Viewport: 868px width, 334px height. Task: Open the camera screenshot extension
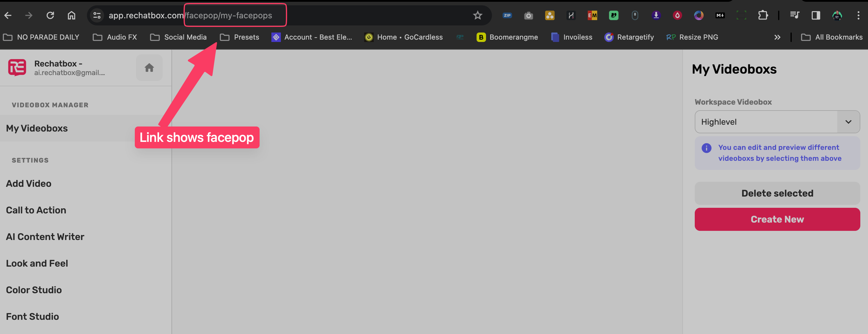(x=528, y=15)
